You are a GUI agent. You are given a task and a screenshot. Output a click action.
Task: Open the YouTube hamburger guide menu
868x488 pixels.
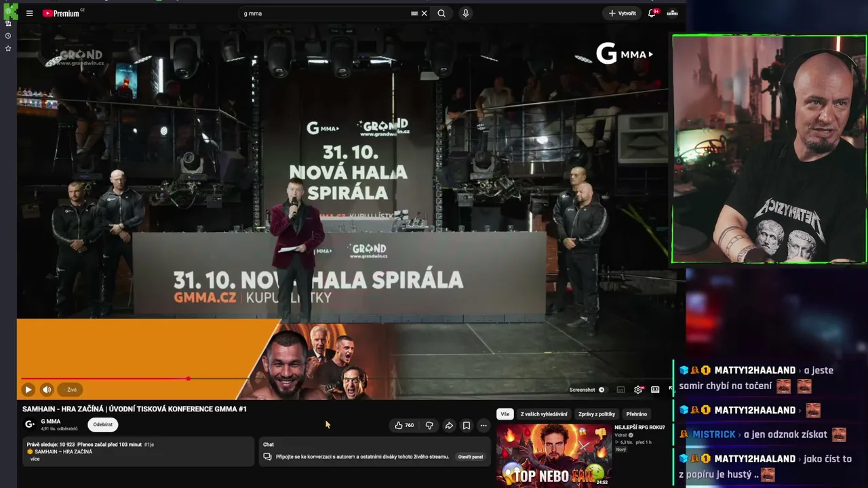coord(29,13)
